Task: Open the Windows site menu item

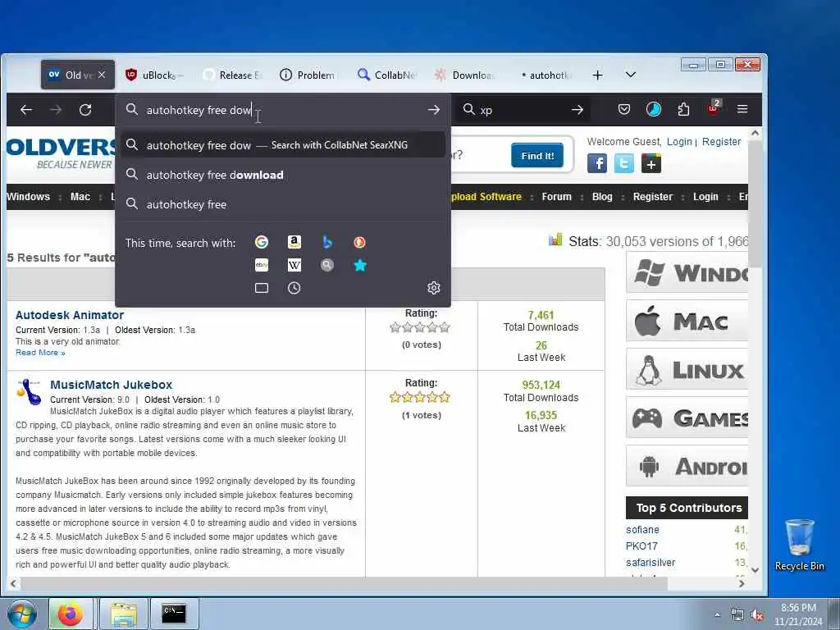Action: [x=29, y=197]
